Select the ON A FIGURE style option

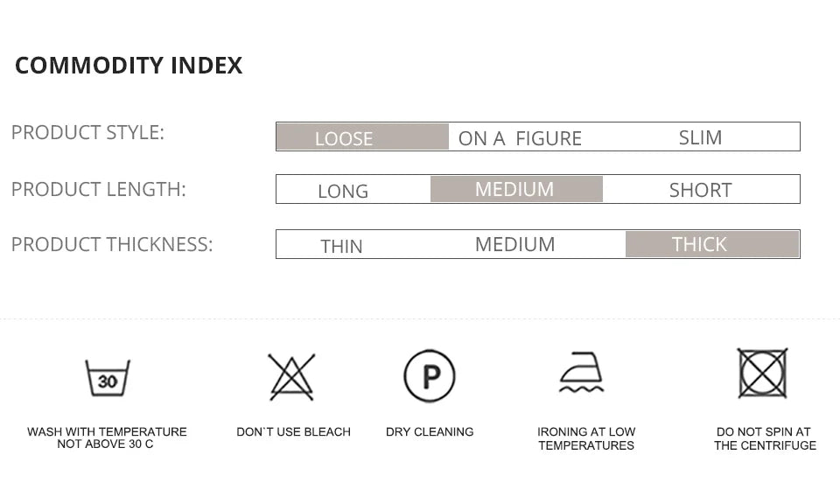520,138
